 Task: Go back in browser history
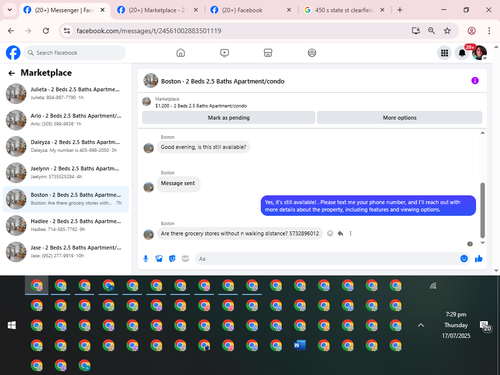[11, 31]
